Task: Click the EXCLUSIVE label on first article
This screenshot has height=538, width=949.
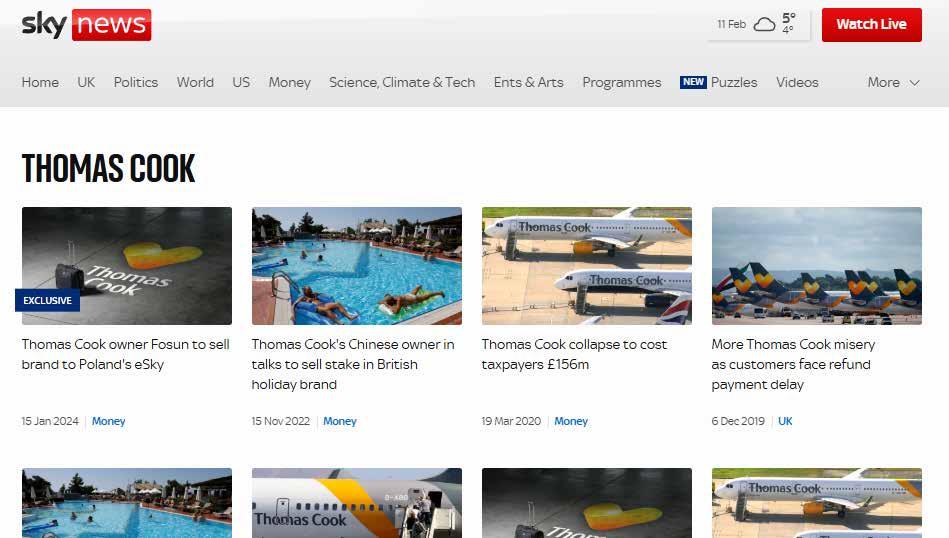Action: pos(47,300)
